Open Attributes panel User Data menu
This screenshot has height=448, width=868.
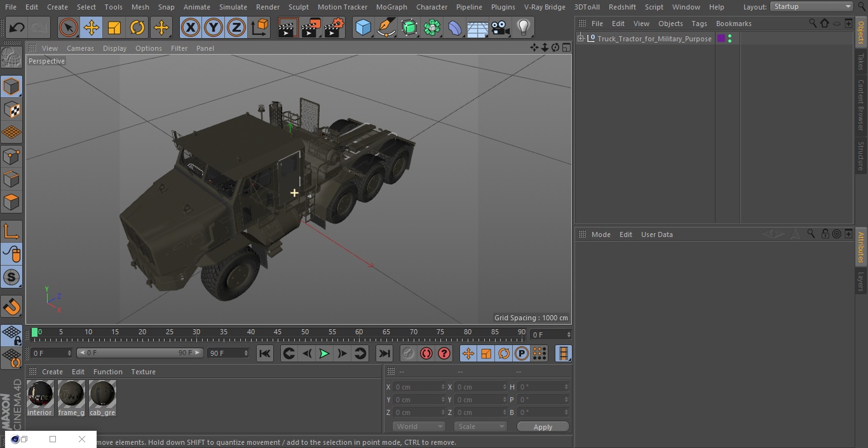656,234
